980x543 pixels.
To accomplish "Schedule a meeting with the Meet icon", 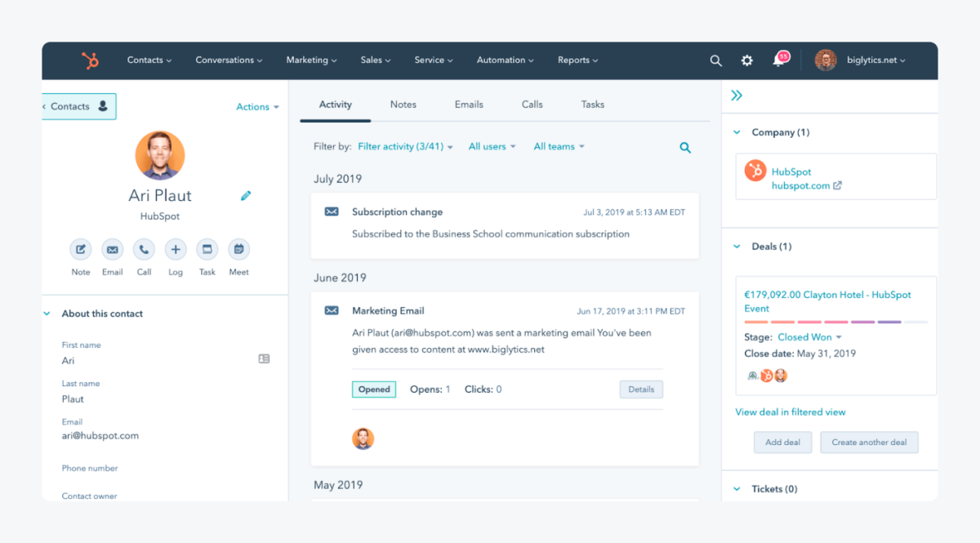I will (238, 251).
